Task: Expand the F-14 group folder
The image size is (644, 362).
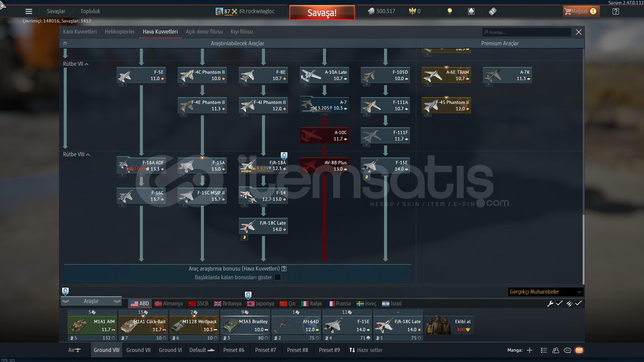Action: pos(263,204)
